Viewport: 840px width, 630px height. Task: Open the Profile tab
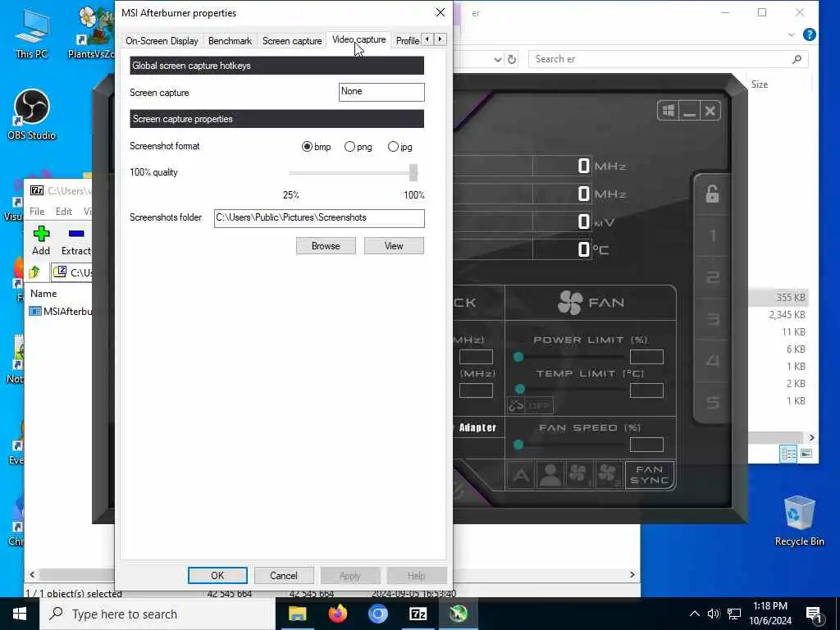pos(407,41)
